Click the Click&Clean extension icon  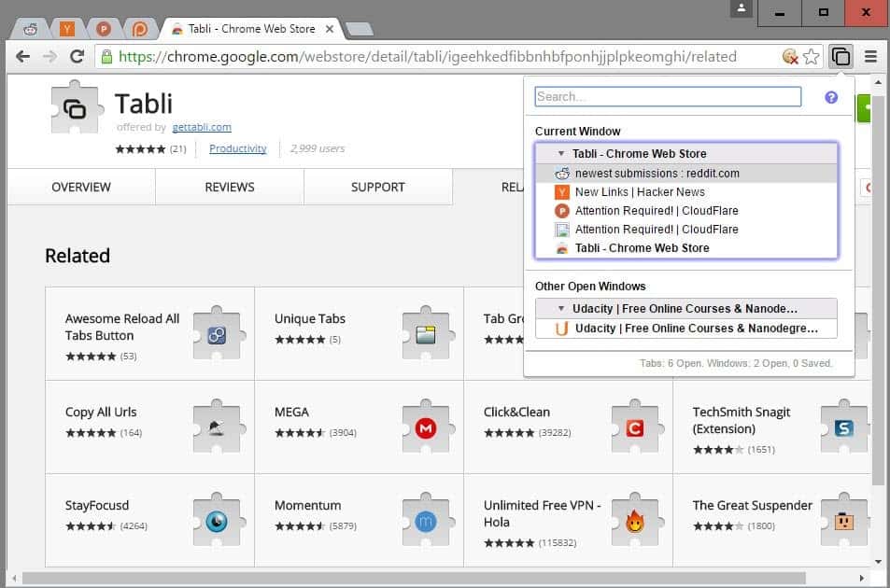point(634,427)
